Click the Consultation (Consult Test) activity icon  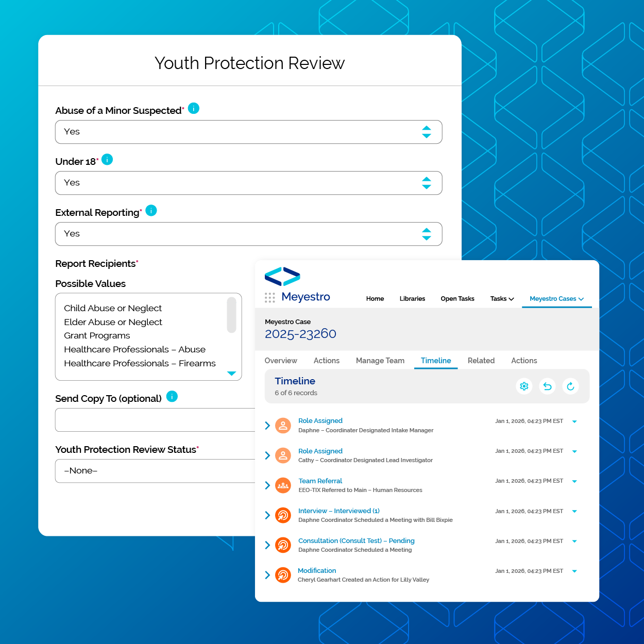point(283,545)
